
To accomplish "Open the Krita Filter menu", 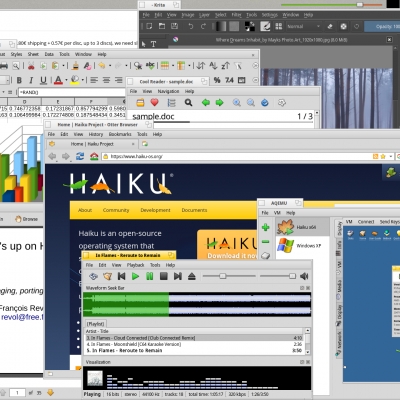I will pos(236,15).
